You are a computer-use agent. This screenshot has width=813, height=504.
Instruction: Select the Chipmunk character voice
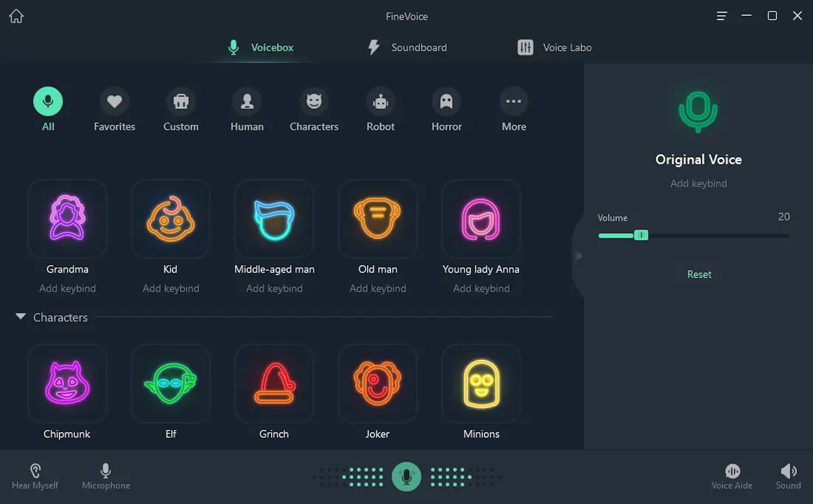(67, 384)
